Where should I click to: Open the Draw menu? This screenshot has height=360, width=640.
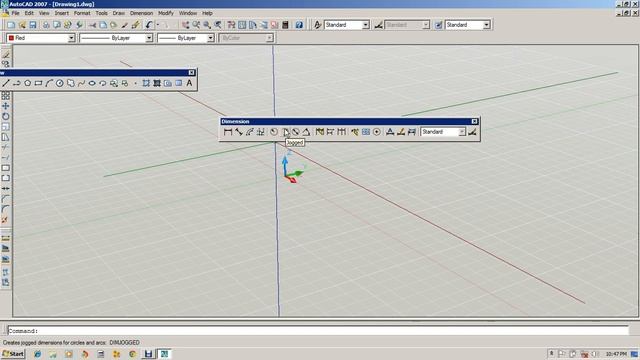click(x=119, y=13)
